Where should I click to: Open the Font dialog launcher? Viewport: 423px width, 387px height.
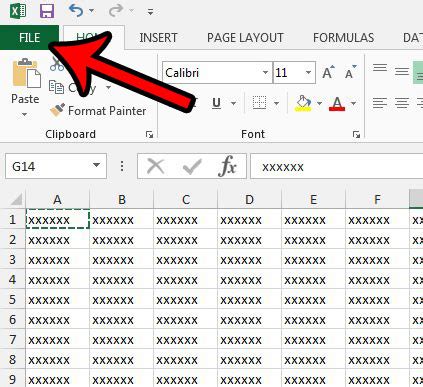pos(356,134)
